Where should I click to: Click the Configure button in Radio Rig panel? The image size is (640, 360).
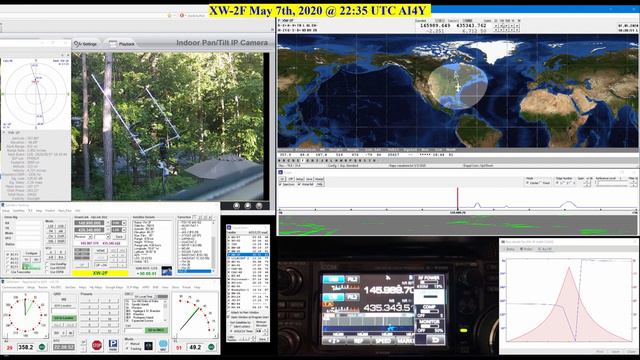click(31, 253)
